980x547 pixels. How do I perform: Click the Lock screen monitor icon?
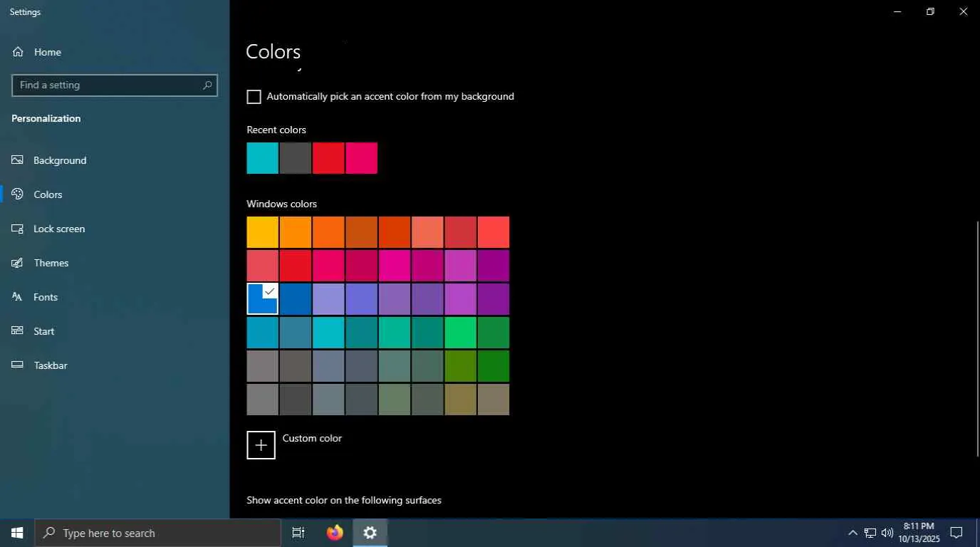coord(18,229)
